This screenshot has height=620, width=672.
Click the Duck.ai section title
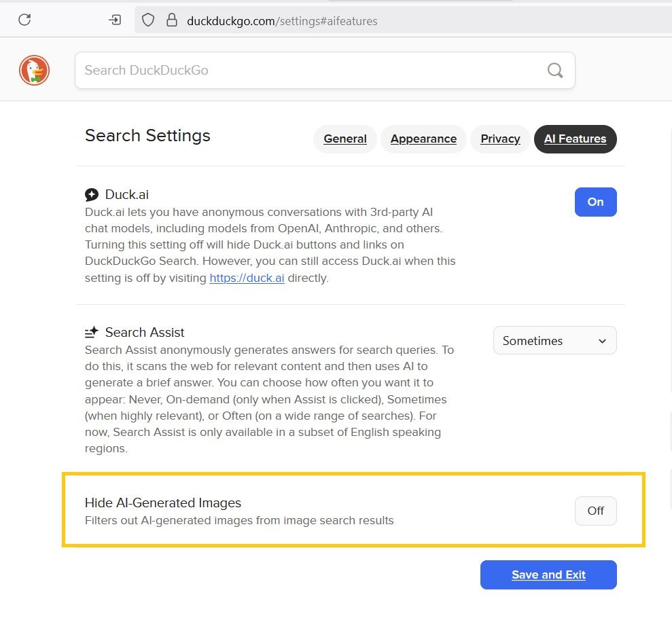[127, 194]
